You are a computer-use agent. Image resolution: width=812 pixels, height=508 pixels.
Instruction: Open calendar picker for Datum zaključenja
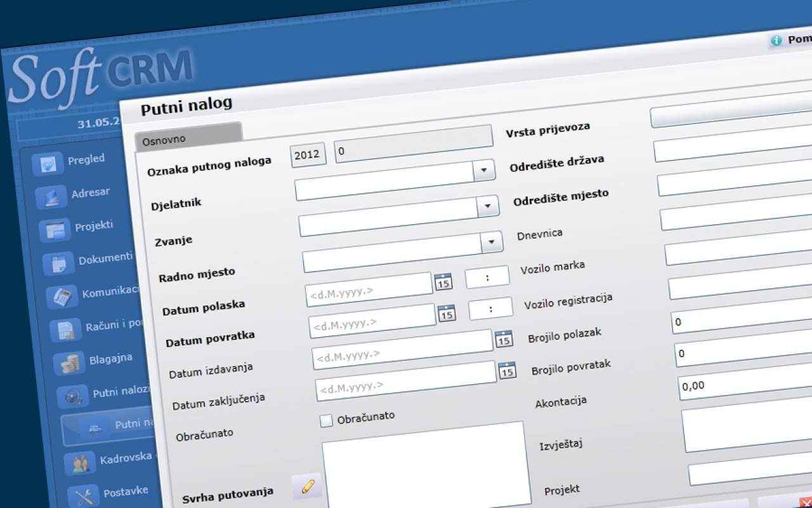pos(507,370)
